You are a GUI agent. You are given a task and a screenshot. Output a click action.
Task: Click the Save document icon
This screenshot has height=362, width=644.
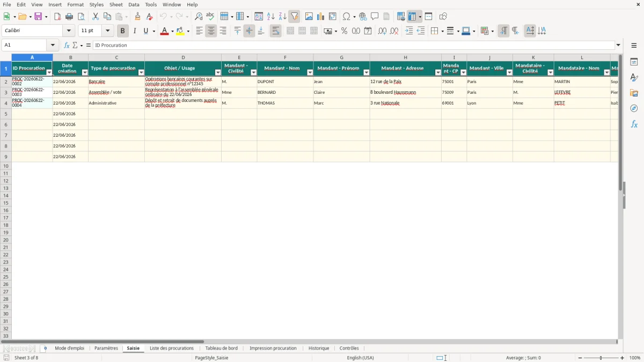[38, 17]
